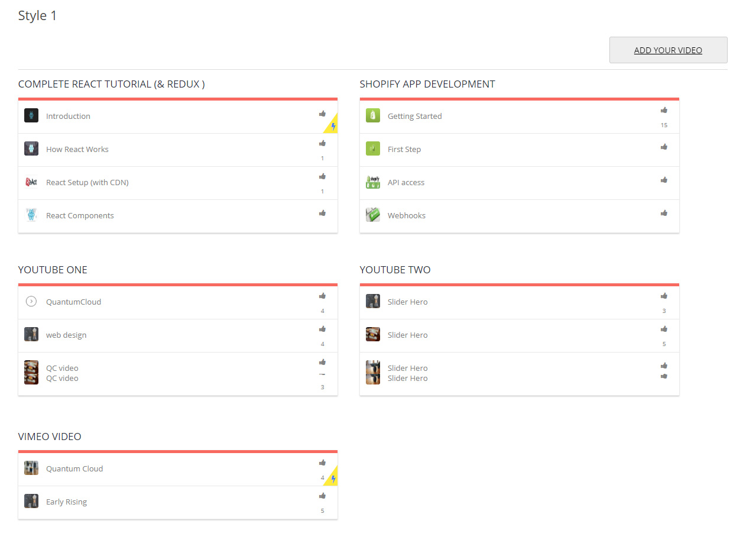756x543 pixels.
Task: Click the thumbs-up icon for Introduction
Action: pos(322,114)
